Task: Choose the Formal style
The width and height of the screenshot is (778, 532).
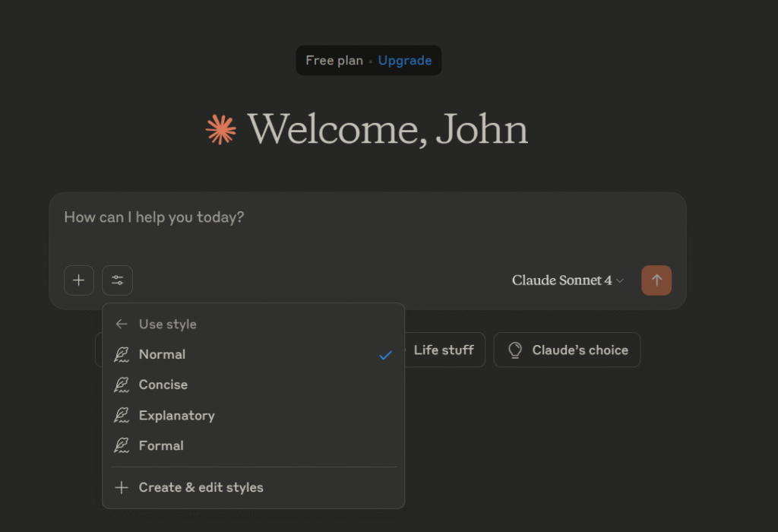Action: (x=253, y=445)
